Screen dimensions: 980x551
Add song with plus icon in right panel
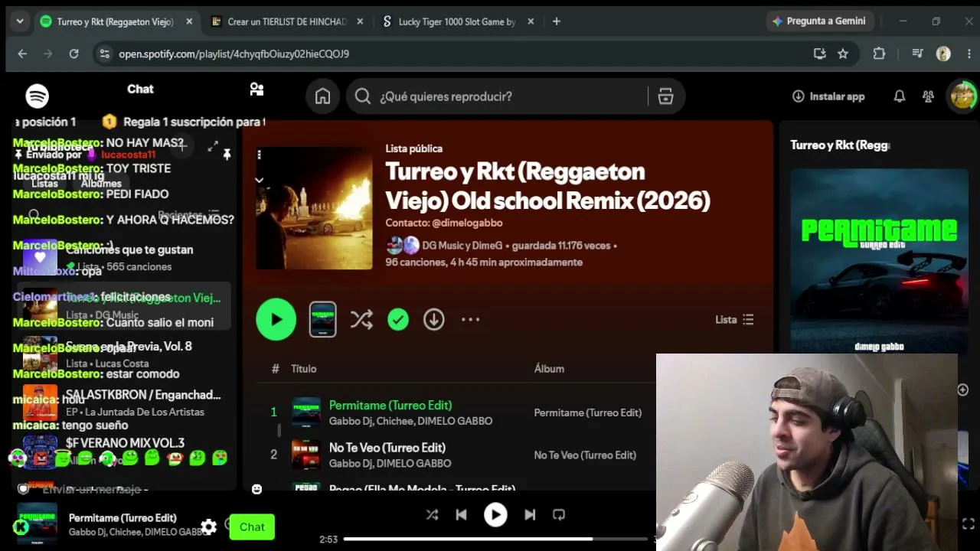coord(963,390)
